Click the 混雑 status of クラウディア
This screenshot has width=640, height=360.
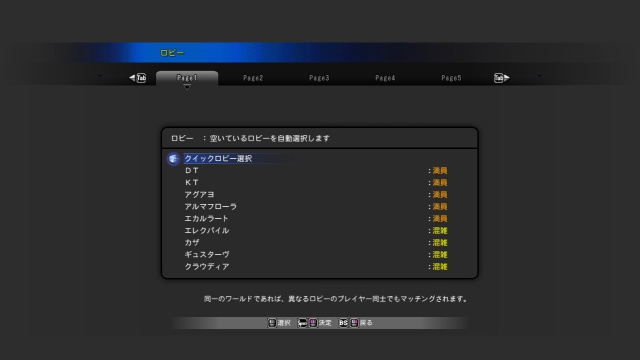coord(440,267)
